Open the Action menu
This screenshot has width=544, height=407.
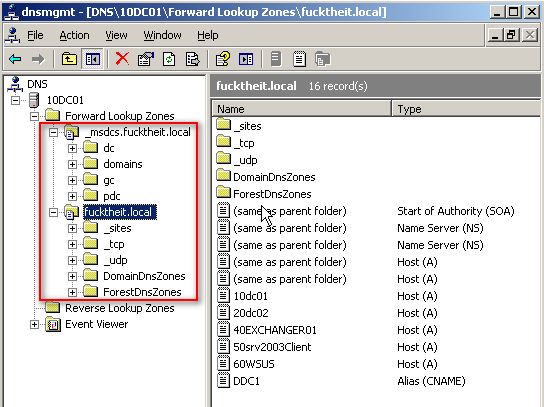pyautogui.click(x=74, y=35)
